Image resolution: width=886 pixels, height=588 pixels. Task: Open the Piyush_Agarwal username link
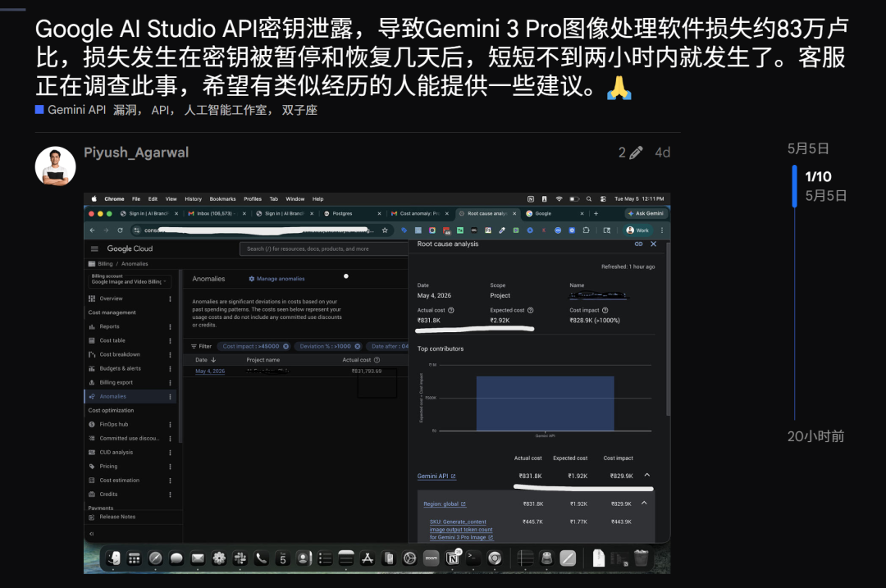click(x=136, y=153)
